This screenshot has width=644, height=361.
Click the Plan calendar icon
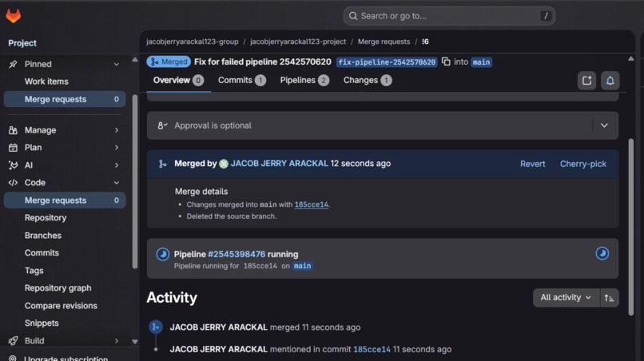click(x=13, y=148)
